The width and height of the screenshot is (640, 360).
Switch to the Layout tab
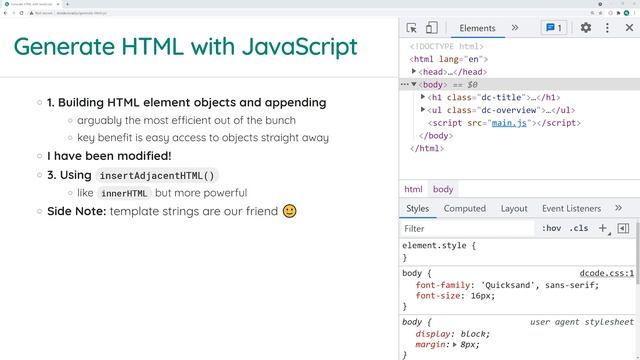click(514, 208)
